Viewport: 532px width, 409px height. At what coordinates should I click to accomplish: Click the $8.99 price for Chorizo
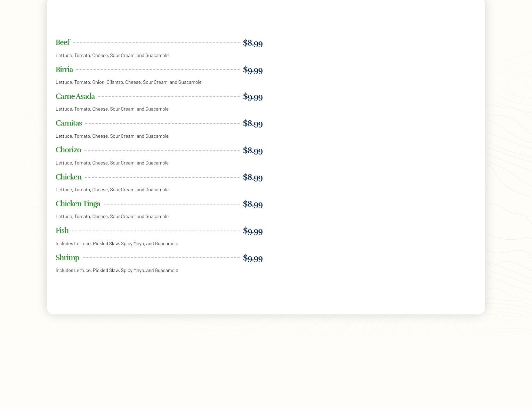pyautogui.click(x=253, y=151)
